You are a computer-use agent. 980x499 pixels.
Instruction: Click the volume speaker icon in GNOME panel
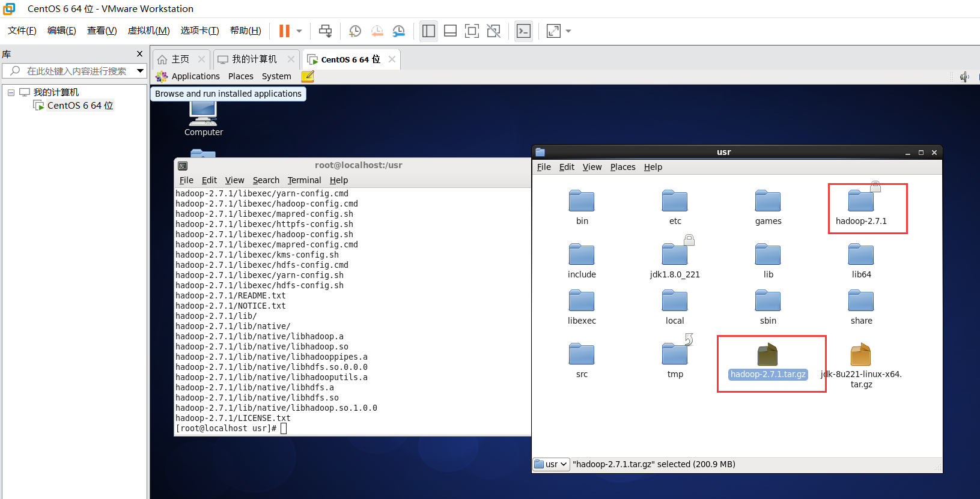(x=964, y=77)
